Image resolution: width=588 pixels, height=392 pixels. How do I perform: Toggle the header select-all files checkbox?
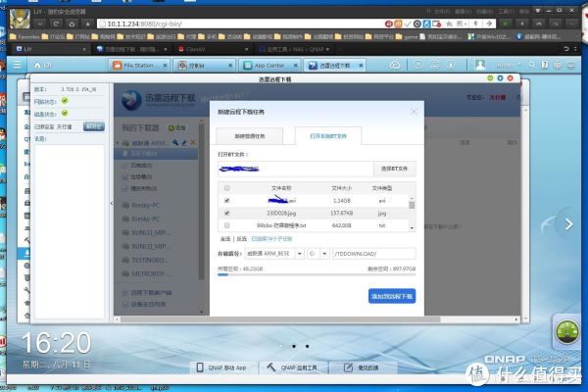tap(228, 188)
